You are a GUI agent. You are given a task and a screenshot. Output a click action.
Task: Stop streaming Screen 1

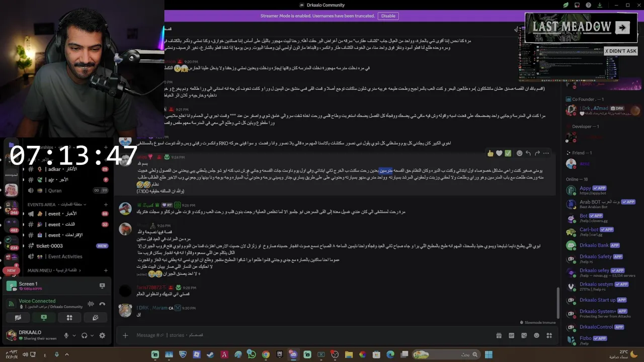102,286
